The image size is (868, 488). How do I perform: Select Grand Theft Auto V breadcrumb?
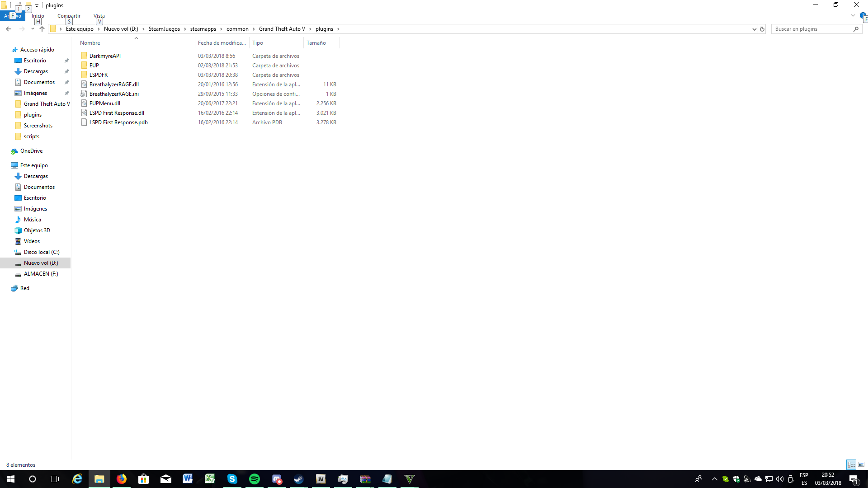point(282,29)
